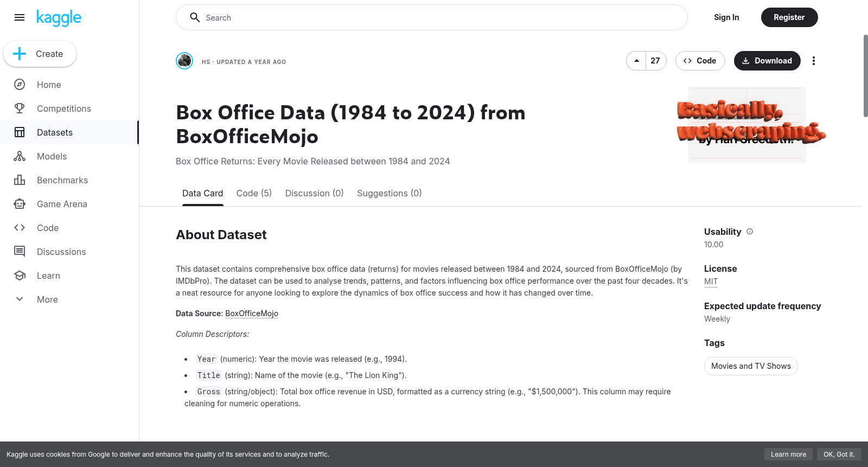Open the three-dot options menu
The height and width of the screenshot is (467, 868).
click(x=813, y=61)
